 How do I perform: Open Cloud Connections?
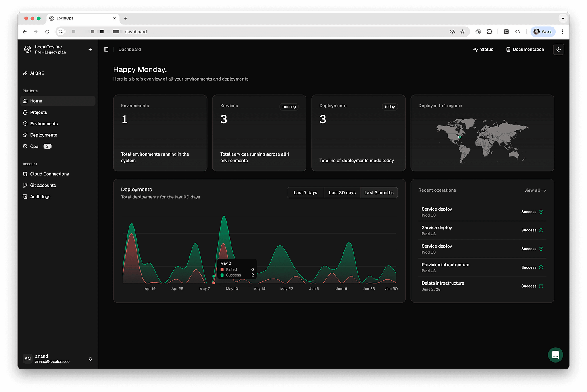click(x=58, y=174)
